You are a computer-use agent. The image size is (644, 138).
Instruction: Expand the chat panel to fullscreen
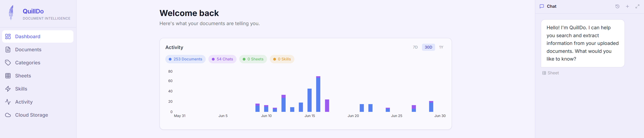click(x=637, y=7)
